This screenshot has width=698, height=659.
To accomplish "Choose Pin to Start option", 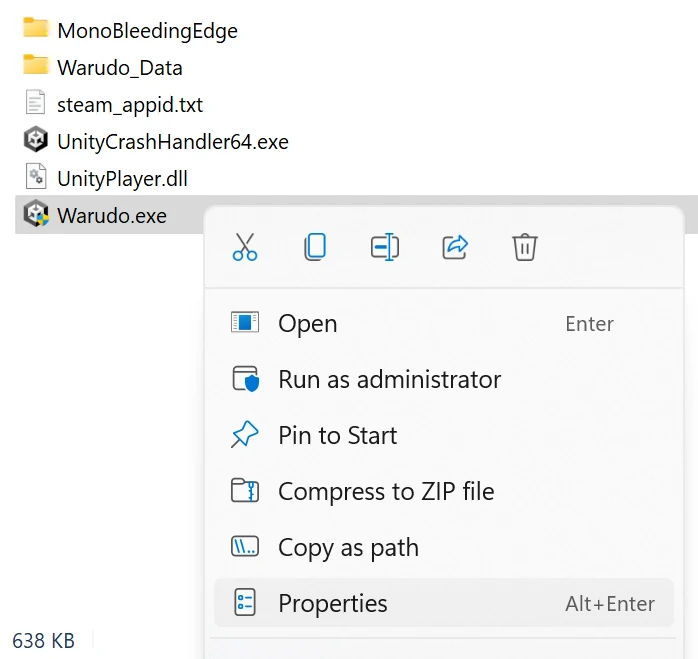I will tap(443, 435).
